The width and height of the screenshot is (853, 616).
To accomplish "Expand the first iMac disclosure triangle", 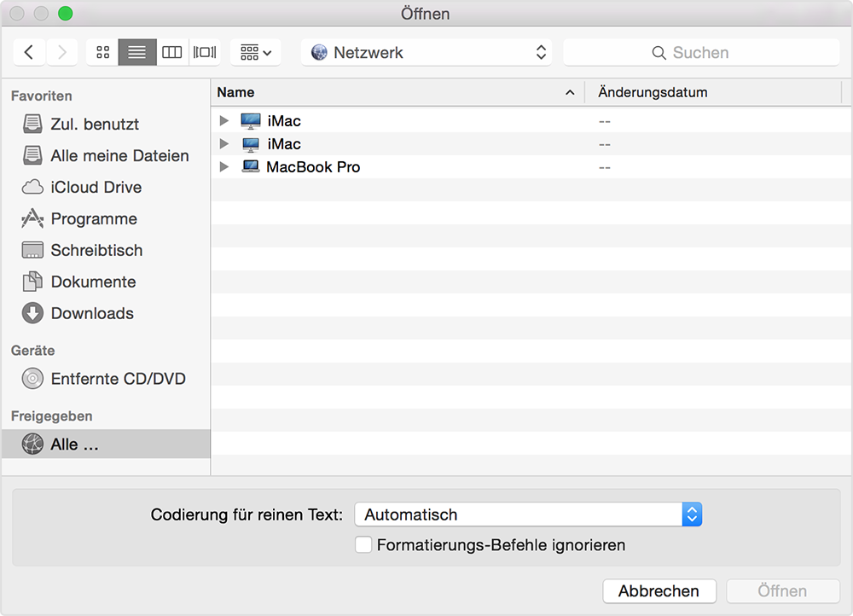I will [x=223, y=121].
